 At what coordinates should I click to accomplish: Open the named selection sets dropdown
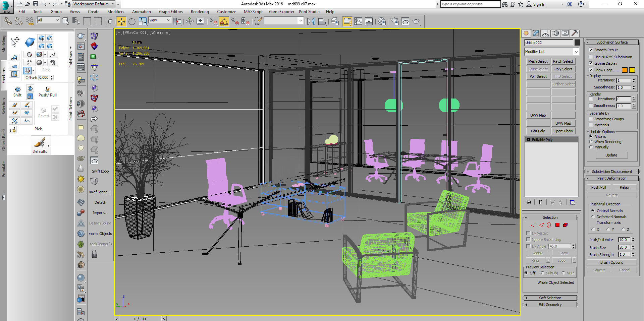coord(284,21)
